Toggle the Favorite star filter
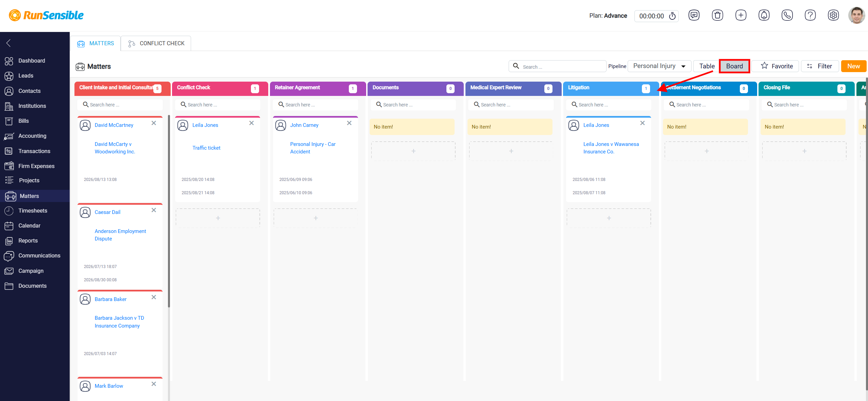Image resolution: width=868 pixels, height=401 pixels. tap(777, 66)
